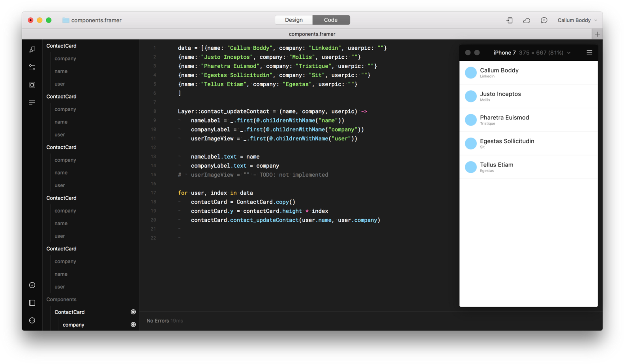
Task: Switch to the Code tab
Action: click(331, 20)
